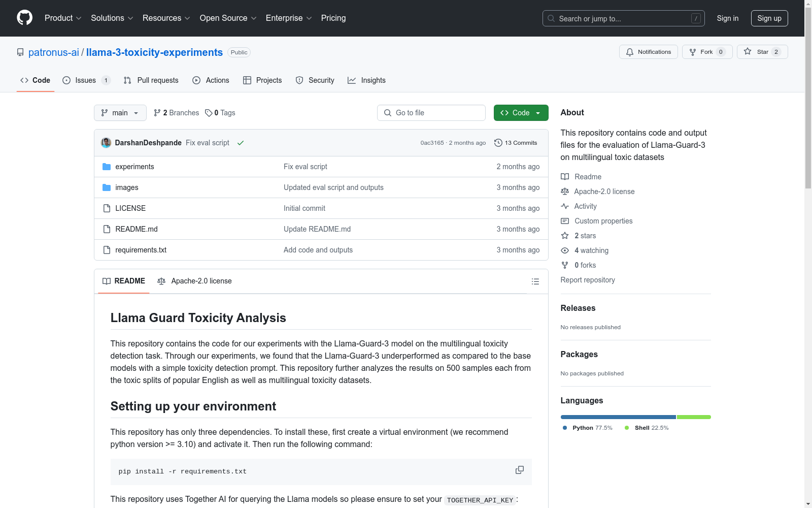Open the GitHub home logo

(x=24, y=18)
